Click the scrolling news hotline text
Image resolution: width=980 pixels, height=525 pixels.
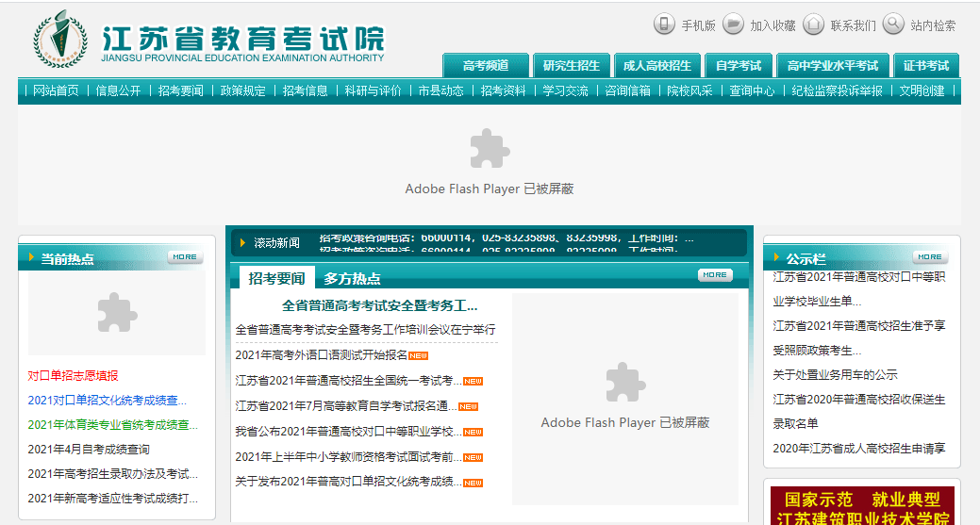pyautogui.click(x=507, y=238)
